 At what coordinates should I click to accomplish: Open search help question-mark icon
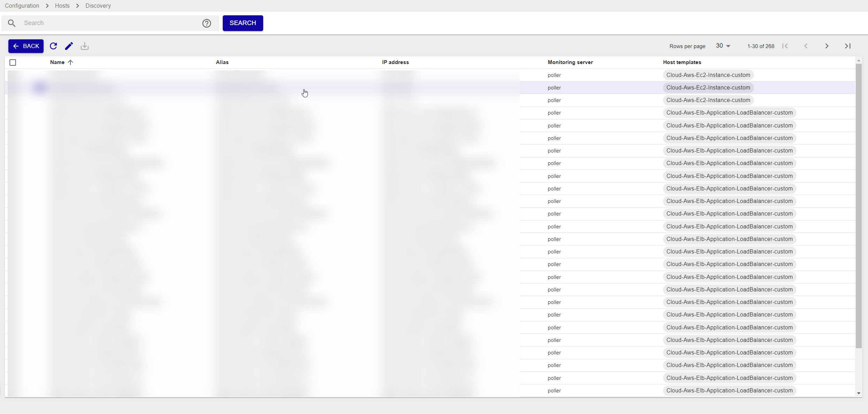point(207,23)
